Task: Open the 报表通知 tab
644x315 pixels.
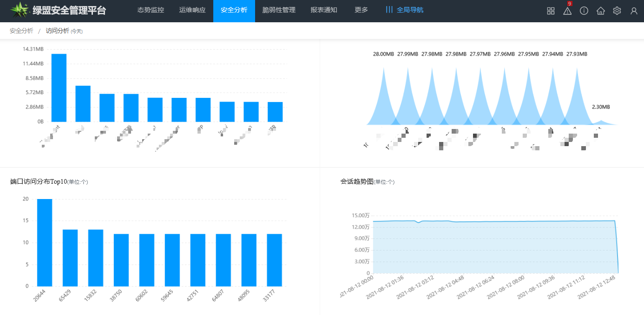Action: point(324,10)
